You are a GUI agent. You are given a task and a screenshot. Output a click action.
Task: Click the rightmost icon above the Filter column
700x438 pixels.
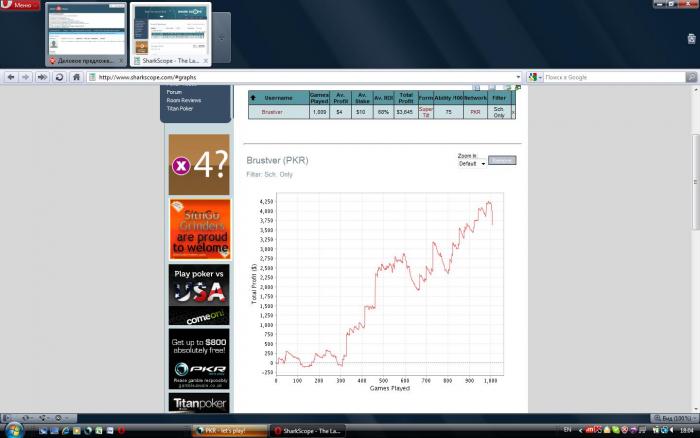tap(518, 88)
